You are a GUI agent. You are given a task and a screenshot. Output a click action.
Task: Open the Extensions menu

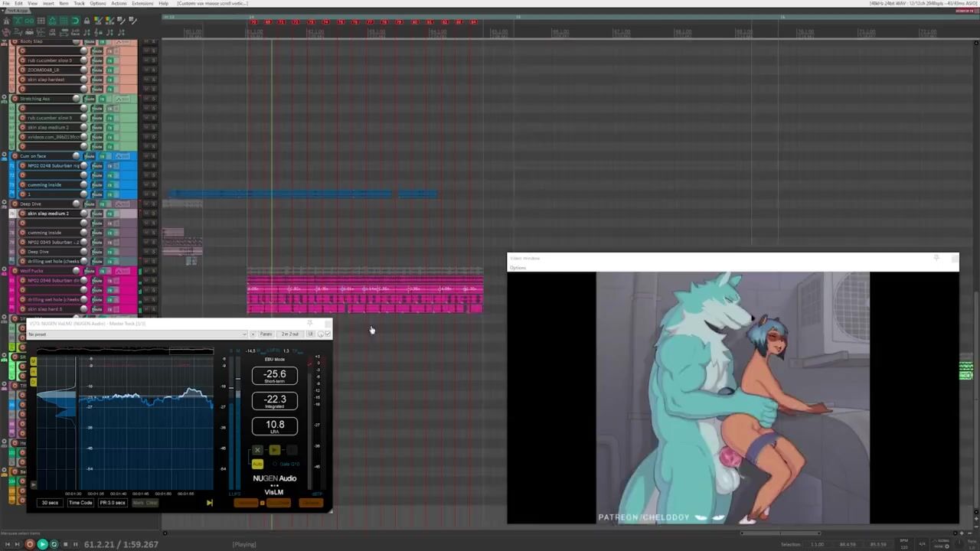pyautogui.click(x=142, y=4)
